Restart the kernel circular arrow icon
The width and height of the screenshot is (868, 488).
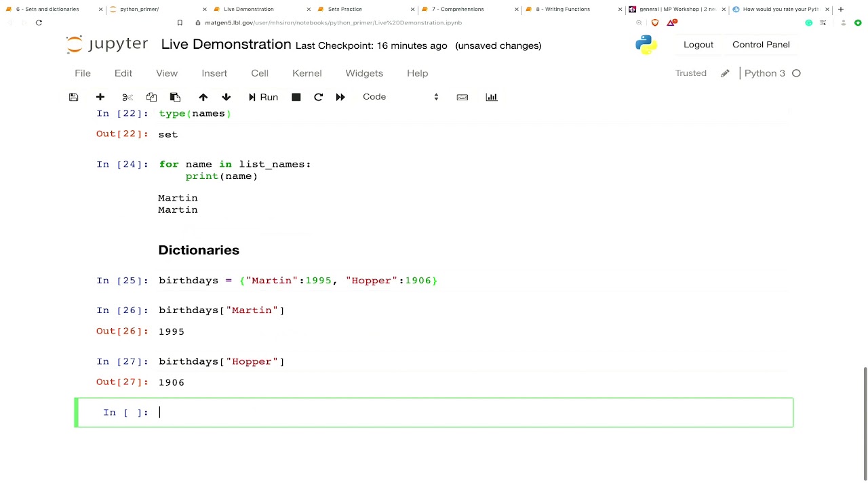click(x=318, y=97)
